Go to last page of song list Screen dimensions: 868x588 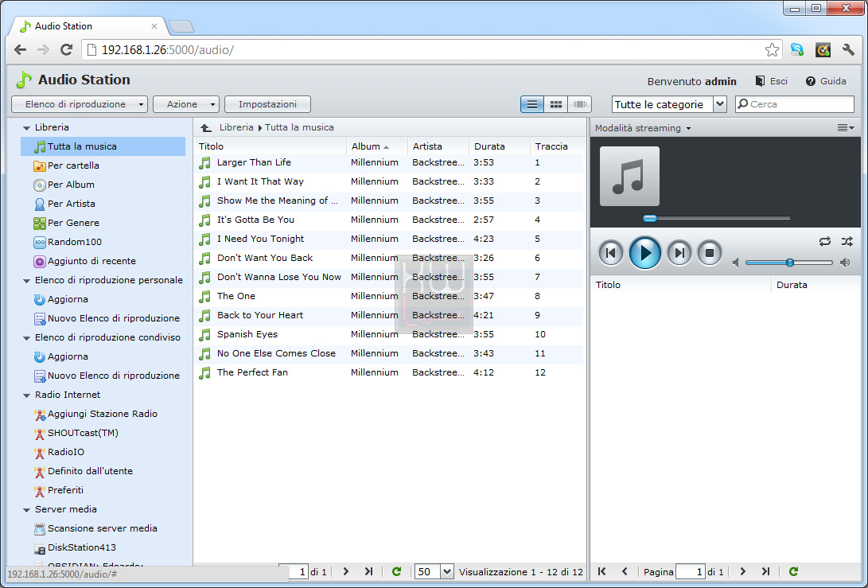click(368, 571)
